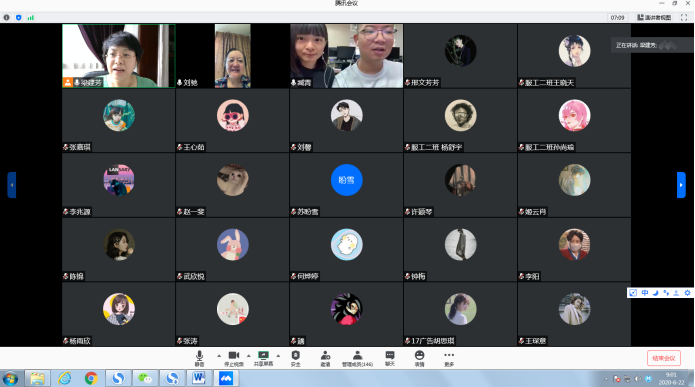
Task: Open invite participants icon
Action: point(325,358)
